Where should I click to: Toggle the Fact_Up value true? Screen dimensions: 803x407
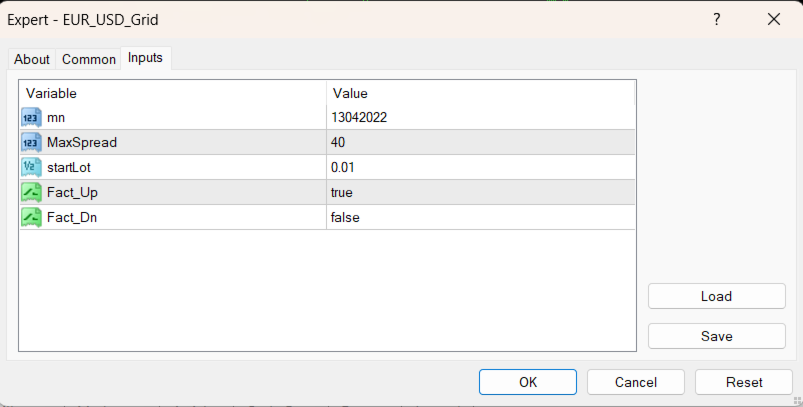click(342, 192)
